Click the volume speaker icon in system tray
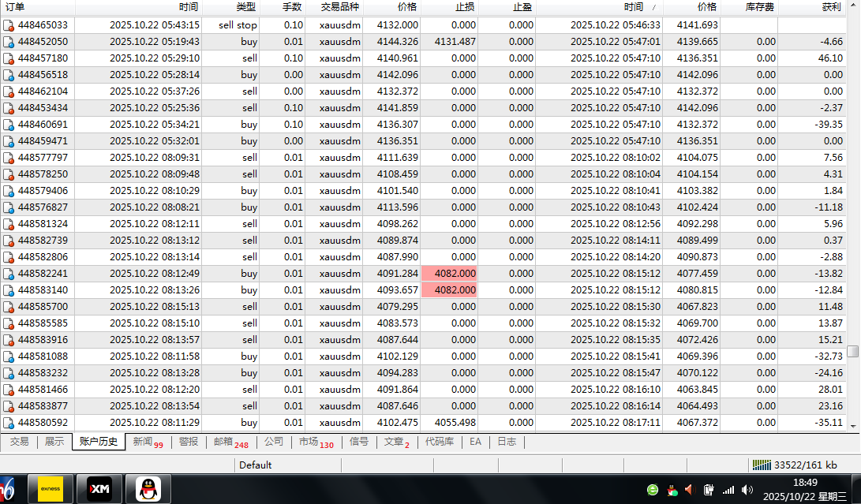The height and width of the screenshot is (504, 861). point(747,490)
